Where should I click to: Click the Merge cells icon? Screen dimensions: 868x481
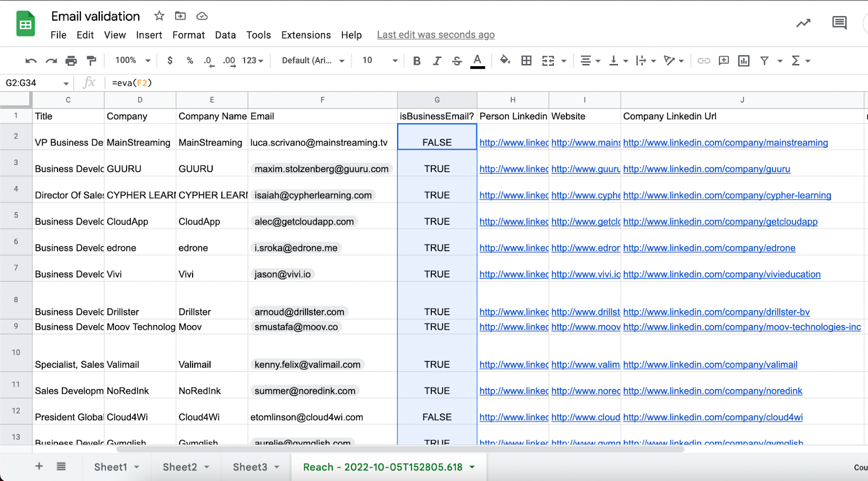point(548,61)
